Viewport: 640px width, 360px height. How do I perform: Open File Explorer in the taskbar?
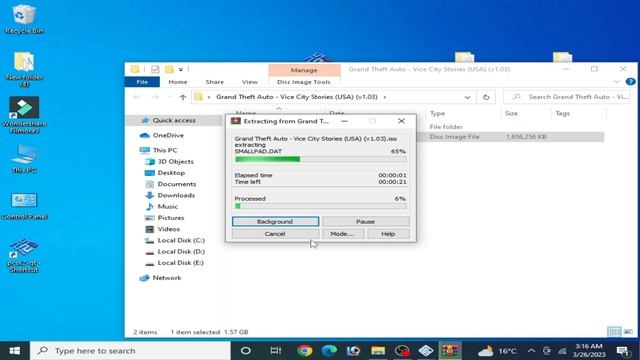(x=378, y=351)
